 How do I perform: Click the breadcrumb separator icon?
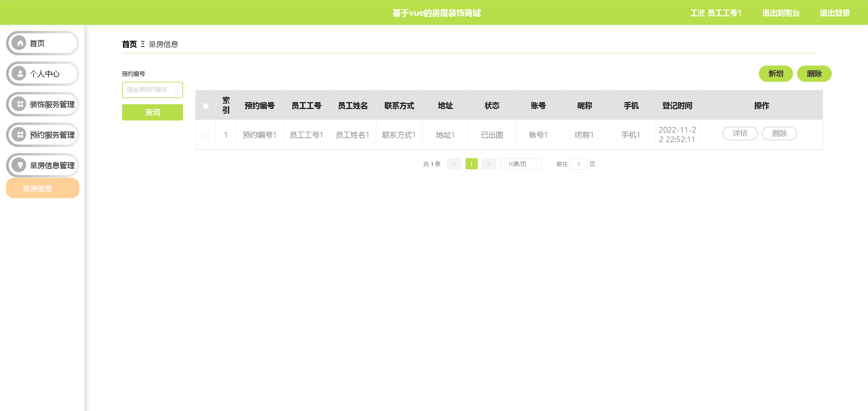pos(143,44)
